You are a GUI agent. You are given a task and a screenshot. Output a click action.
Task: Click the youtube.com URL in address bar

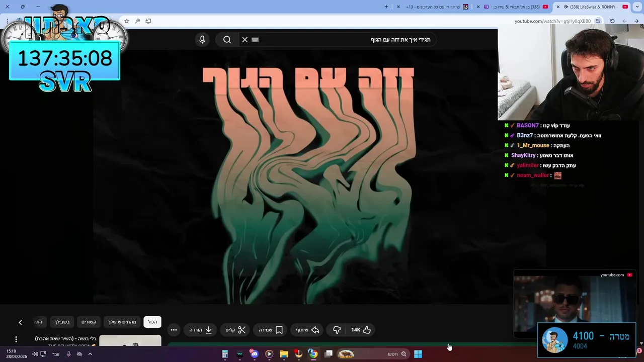point(552,21)
